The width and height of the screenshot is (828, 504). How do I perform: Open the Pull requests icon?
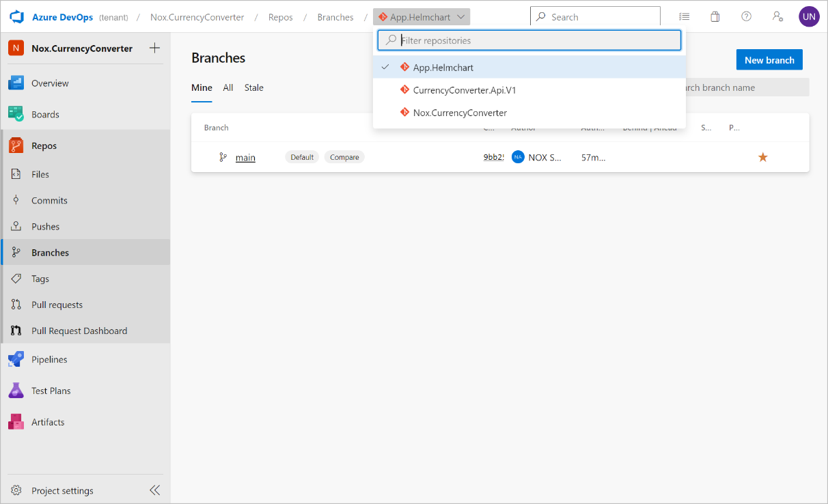(16, 305)
